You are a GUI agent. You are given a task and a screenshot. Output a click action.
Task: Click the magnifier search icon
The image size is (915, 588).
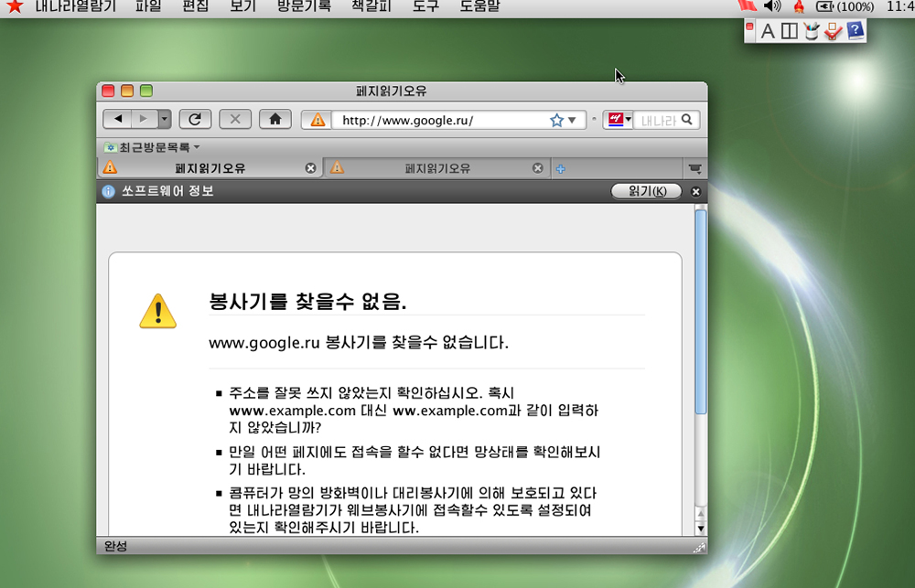point(687,120)
